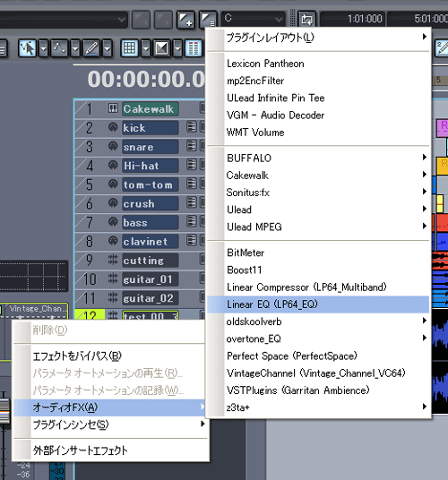The image size is (448, 480).
Task: Select エフェクトをバイパス(B) menu item
Action: pos(109,356)
